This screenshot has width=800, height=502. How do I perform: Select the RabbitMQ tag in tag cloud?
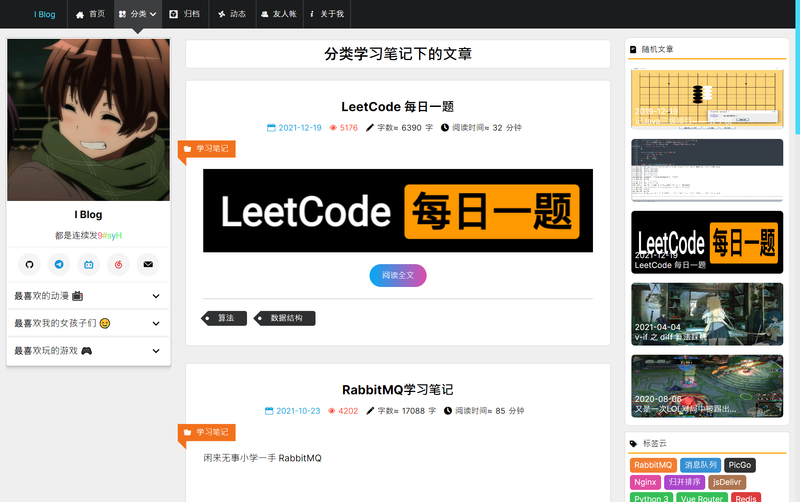point(653,465)
